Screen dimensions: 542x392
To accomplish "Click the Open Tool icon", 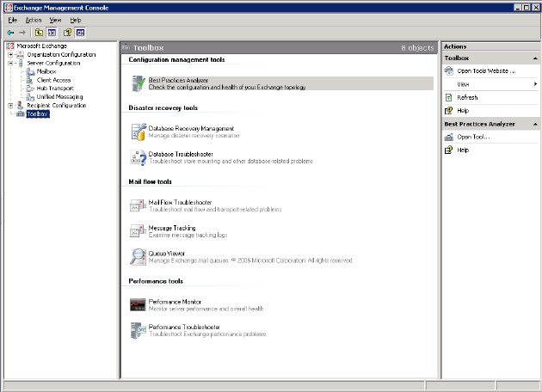I will click(449, 137).
